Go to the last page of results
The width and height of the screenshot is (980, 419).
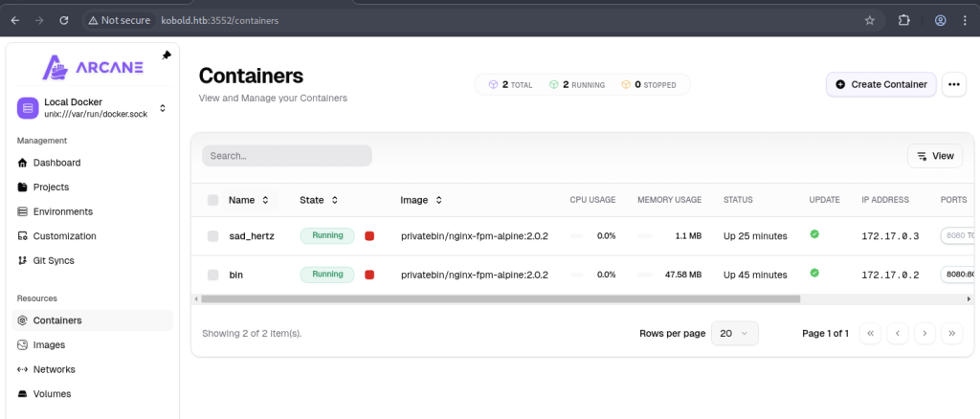point(952,334)
